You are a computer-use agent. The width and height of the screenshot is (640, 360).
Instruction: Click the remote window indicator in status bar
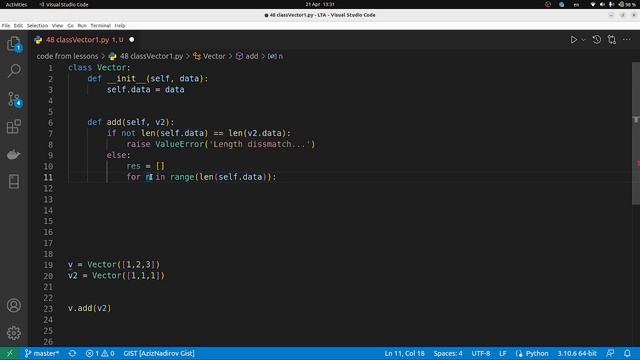[9, 353]
